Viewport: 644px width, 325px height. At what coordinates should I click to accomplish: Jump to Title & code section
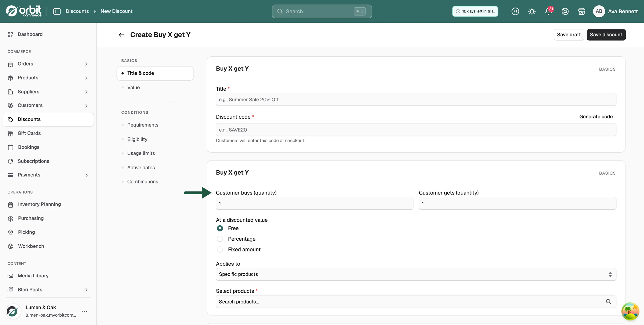coord(155,73)
